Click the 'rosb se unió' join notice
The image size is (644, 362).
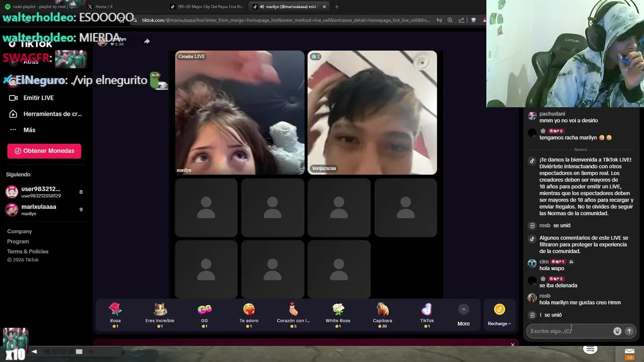[x=554, y=226]
